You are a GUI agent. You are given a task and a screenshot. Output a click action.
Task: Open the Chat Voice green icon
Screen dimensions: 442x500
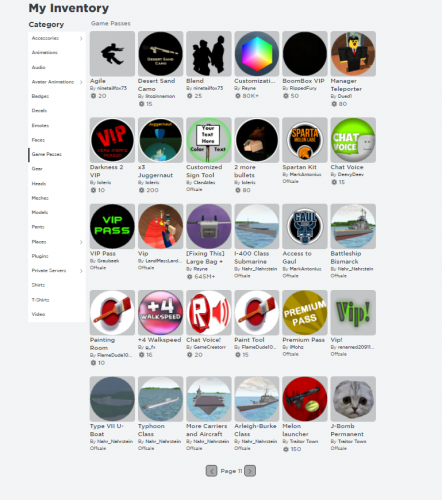point(353,140)
